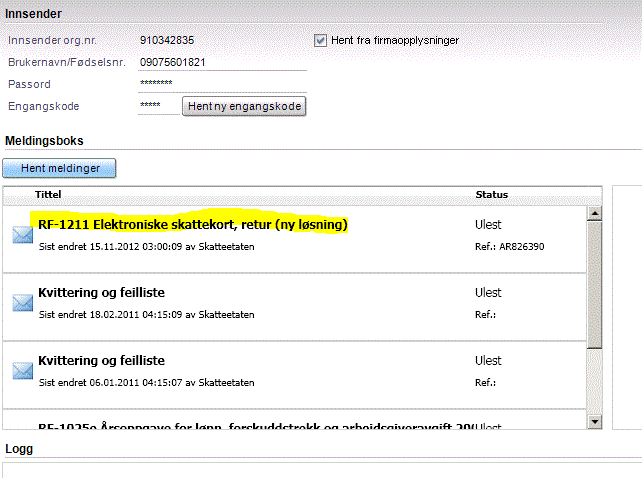The height and width of the screenshot is (478, 642).
Task: Click the Meldingsboks section heading
Action: click(44, 141)
